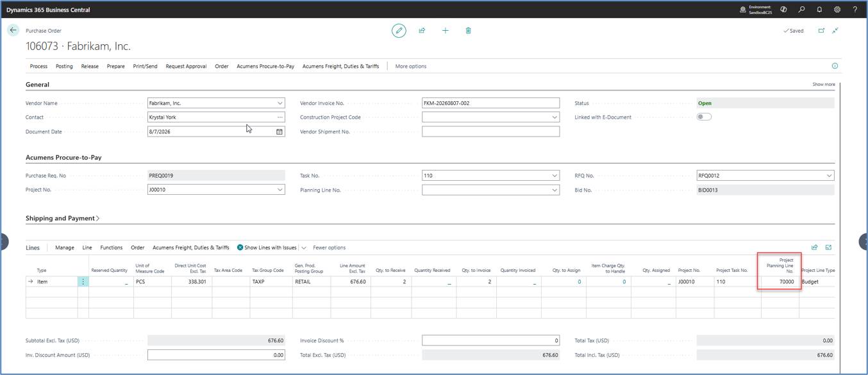Open the Print/Send menu

coord(145,66)
